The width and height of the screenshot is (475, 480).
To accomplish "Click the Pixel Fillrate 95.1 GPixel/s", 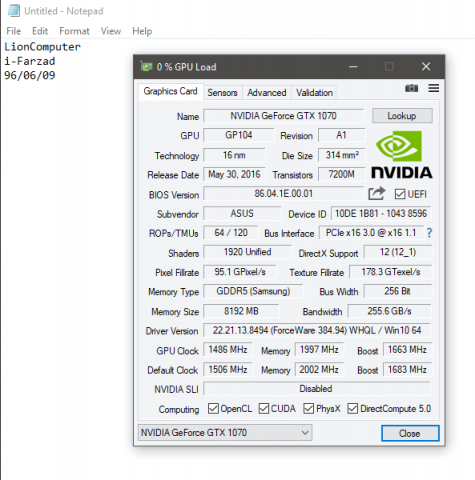I will [240, 272].
